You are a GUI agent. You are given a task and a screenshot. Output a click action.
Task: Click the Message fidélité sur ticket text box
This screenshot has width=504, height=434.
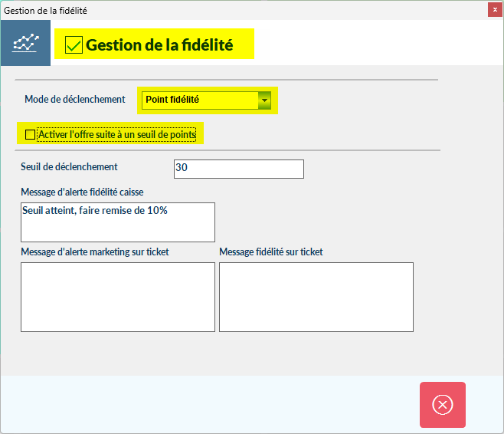point(316,297)
